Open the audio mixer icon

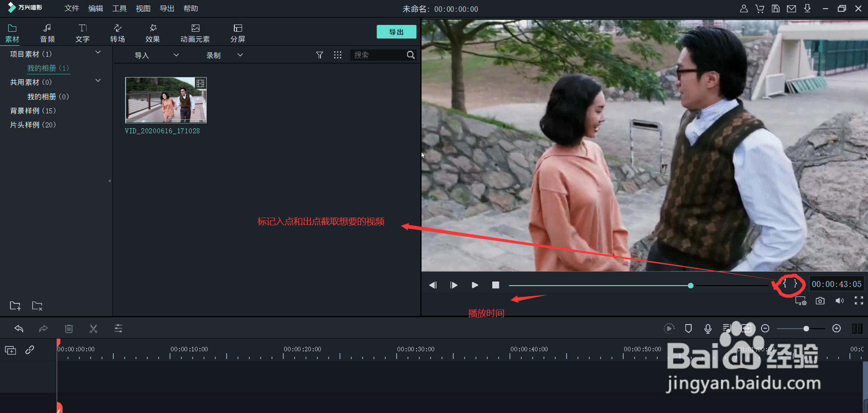pos(727,328)
